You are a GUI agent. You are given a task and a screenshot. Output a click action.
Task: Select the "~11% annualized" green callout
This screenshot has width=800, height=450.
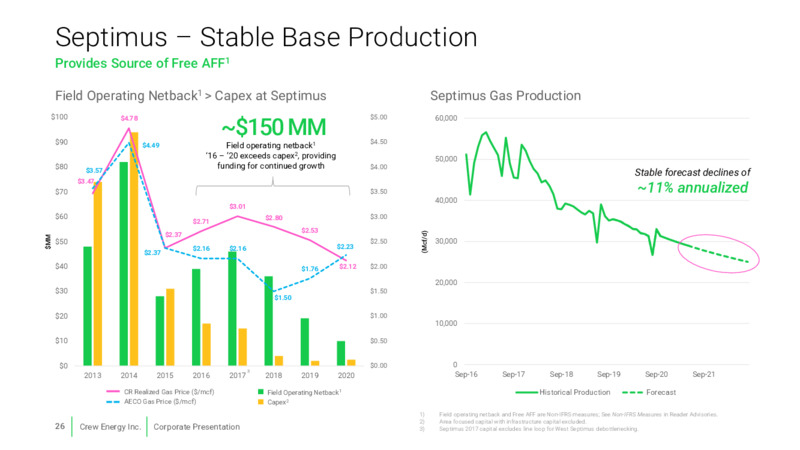(x=692, y=188)
